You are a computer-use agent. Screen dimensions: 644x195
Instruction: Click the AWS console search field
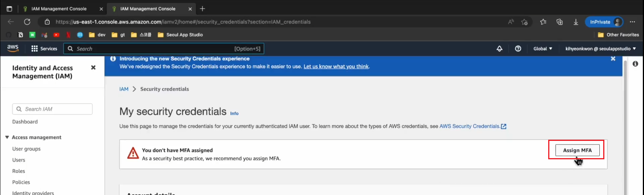coord(164,49)
